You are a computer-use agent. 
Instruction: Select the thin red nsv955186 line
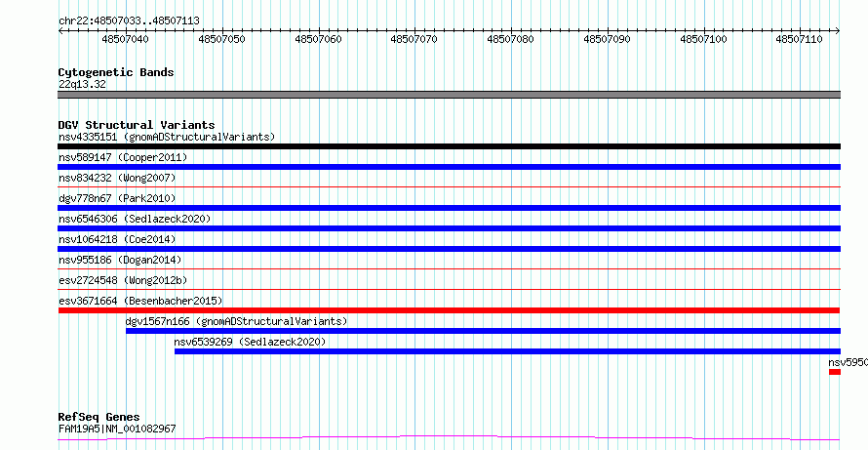point(449,269)
